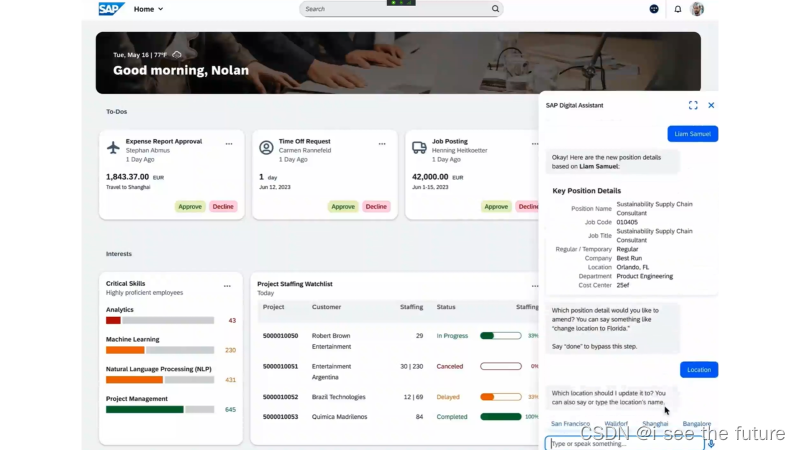Click the Completed status

452,417
